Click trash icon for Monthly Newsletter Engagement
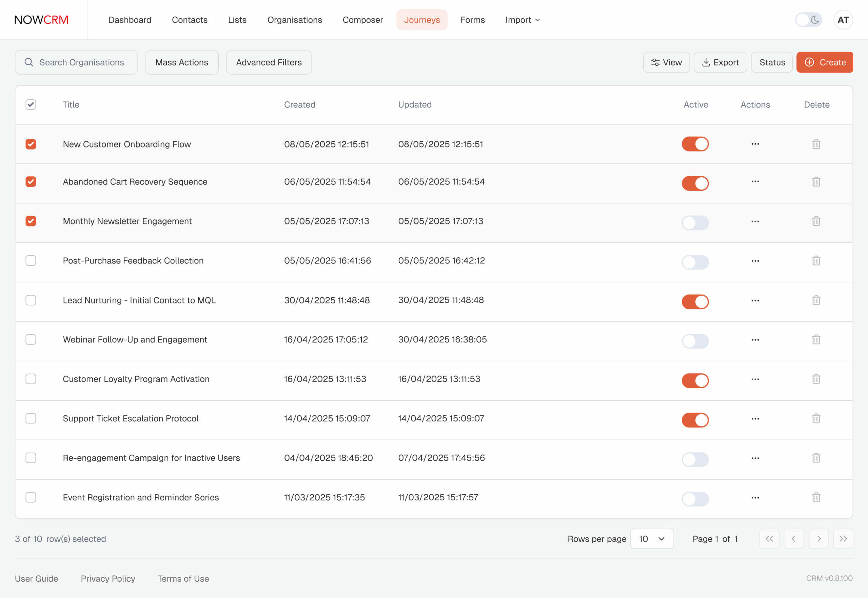The image size is (868, 598). [816, 221]
